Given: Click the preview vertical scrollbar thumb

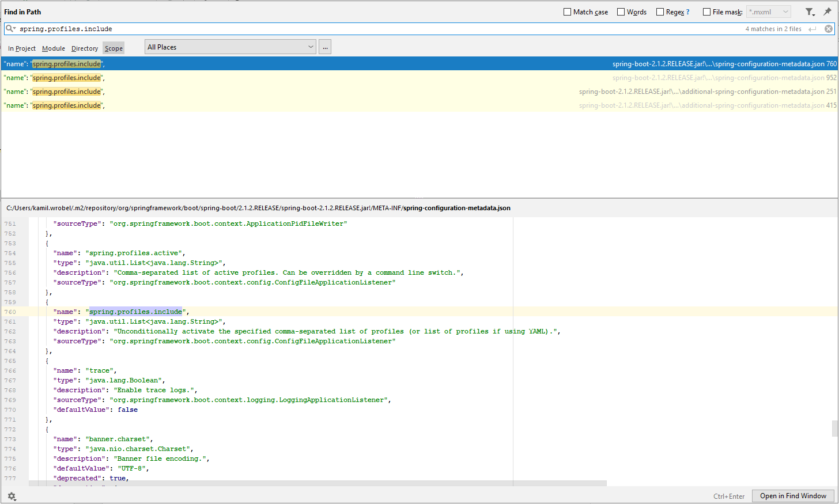Looking at the screenshot, I should point(834,429).
